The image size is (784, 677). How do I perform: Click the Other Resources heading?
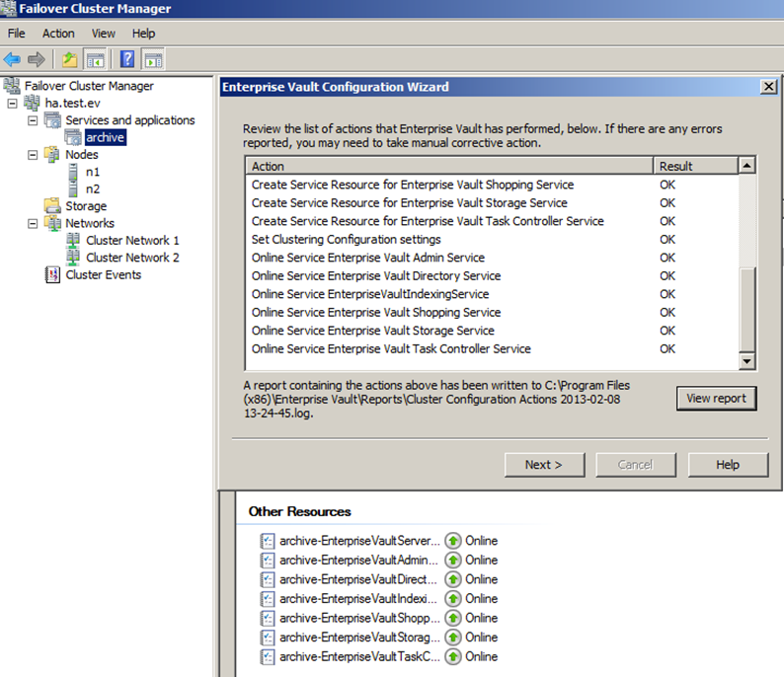299,511
